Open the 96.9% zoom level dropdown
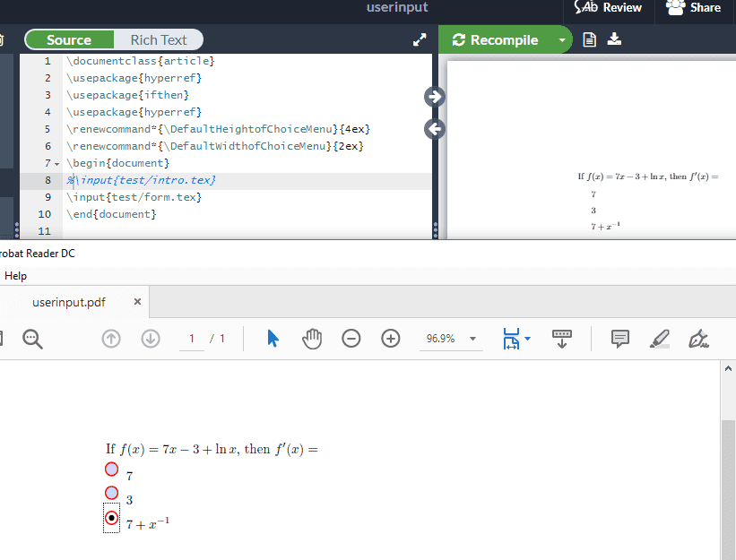This screenshot has width=736, height=560. click(472, 339)
